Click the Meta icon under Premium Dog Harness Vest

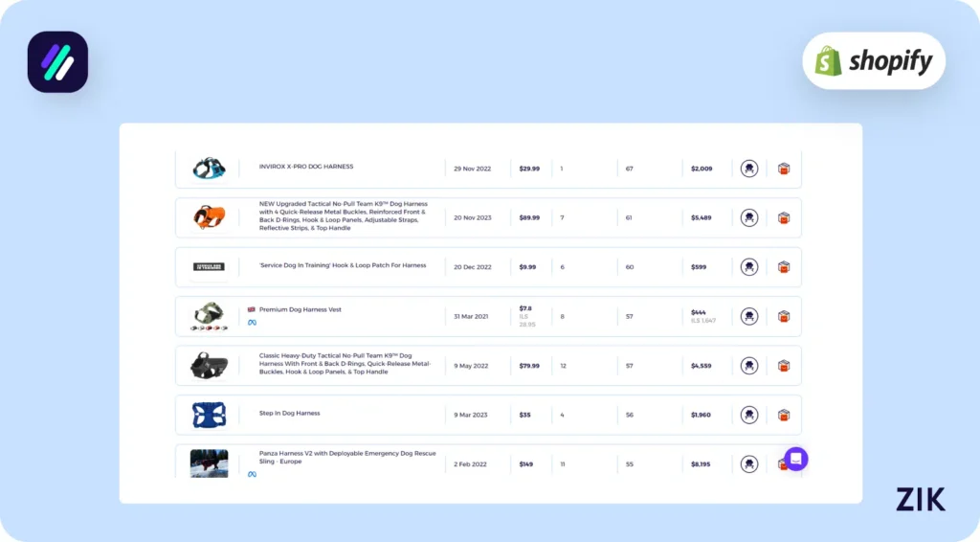(252, 323)
